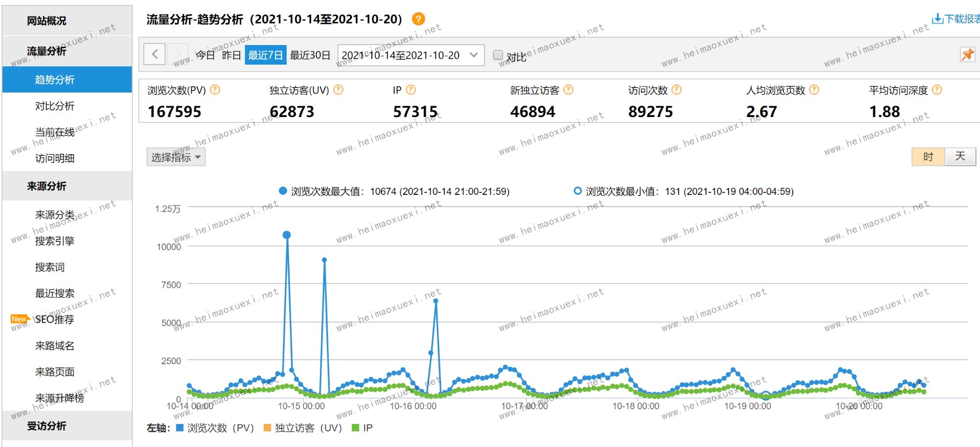Click the help icon beside the page title

418,19
